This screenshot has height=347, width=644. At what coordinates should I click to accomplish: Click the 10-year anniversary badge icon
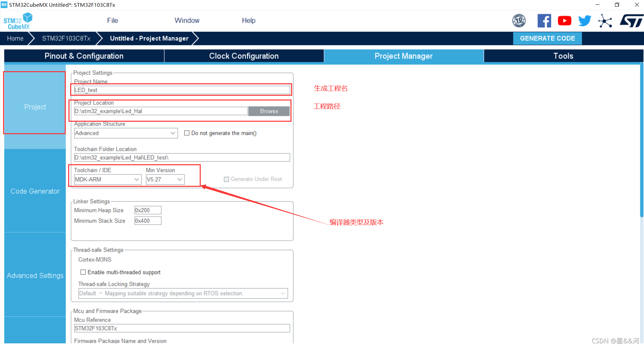click(x=519, y=21)
